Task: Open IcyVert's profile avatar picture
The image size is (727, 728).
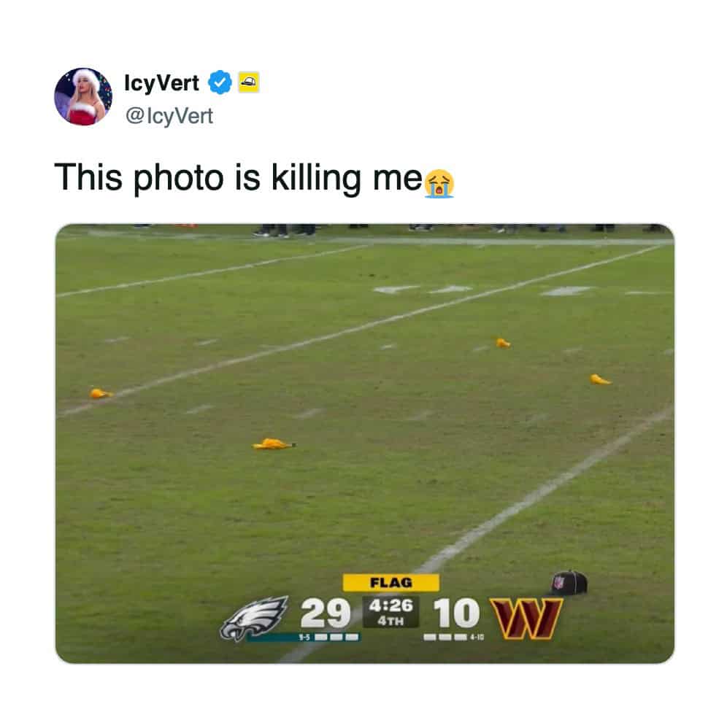Action: click(x=83, y=96)
